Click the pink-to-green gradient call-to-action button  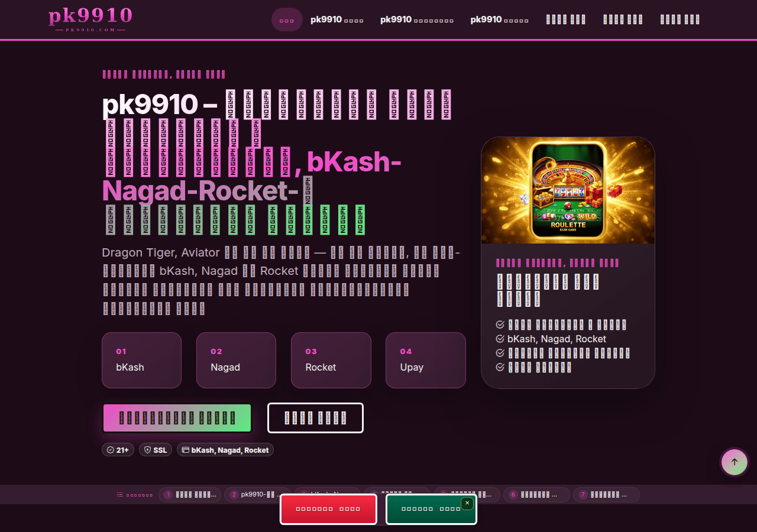click(177, 418)
